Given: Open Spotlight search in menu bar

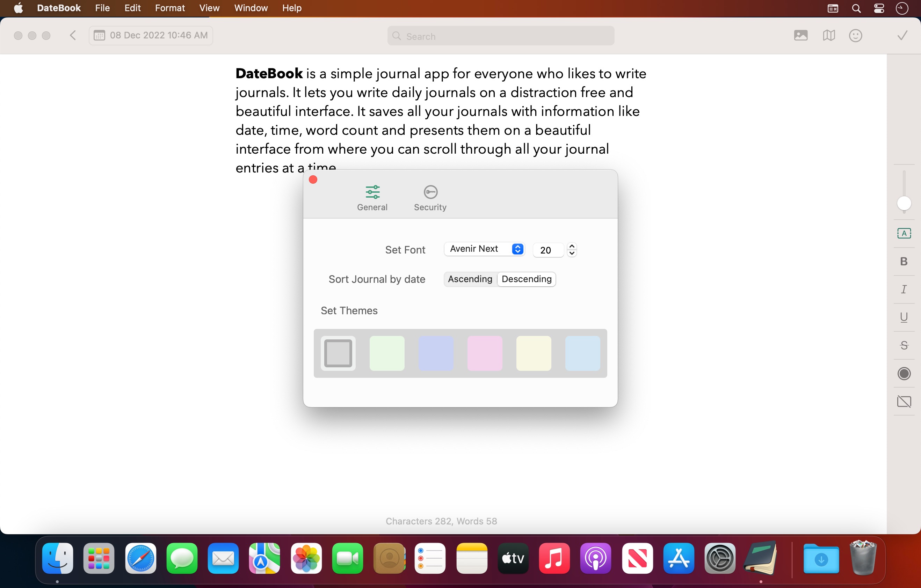Looking at the screenshot, I should (856, 8).
